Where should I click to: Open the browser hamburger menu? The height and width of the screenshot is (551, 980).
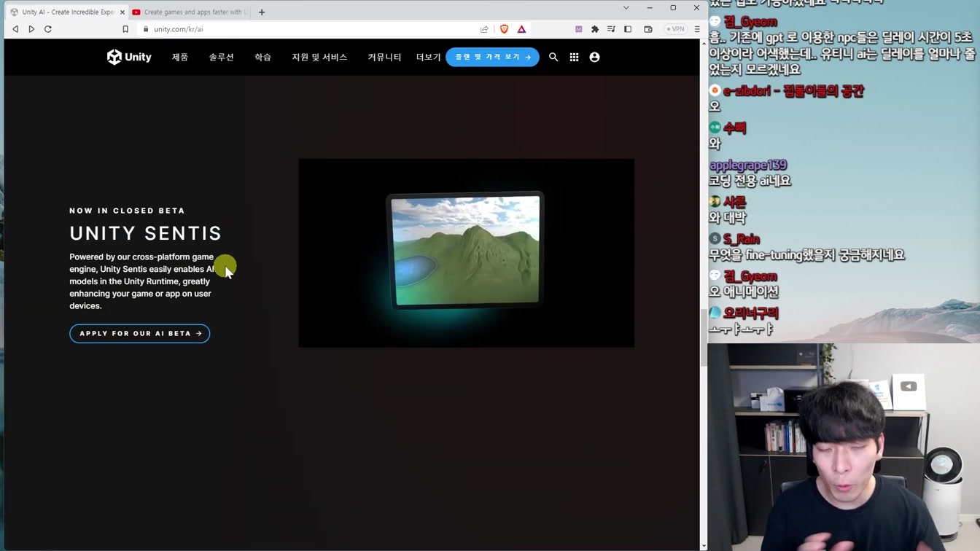[697, 29]
